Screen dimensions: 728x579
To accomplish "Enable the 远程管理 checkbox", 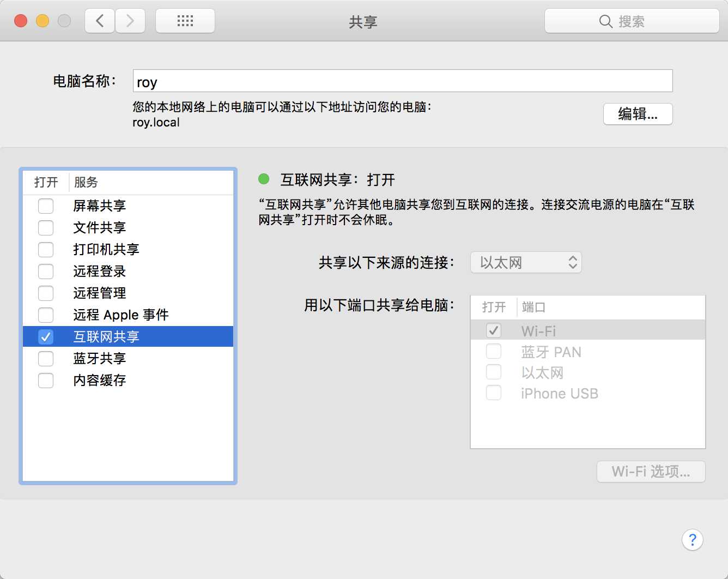I will [x=46, y=293].
